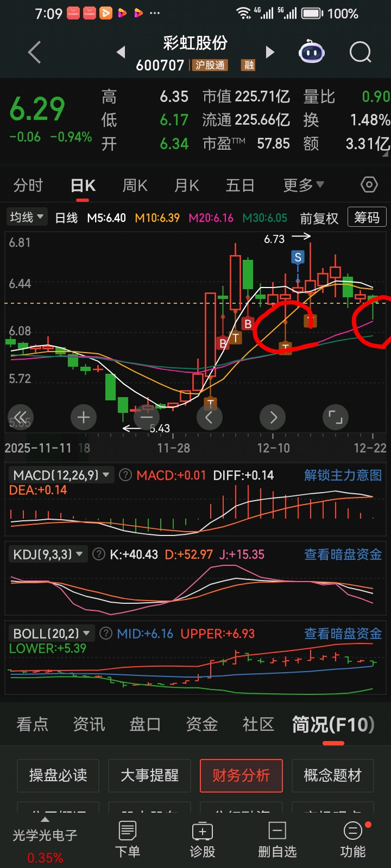Switch to 分时 tab
The height and width of the screenshot is (868, 391).
pos(28,186)
